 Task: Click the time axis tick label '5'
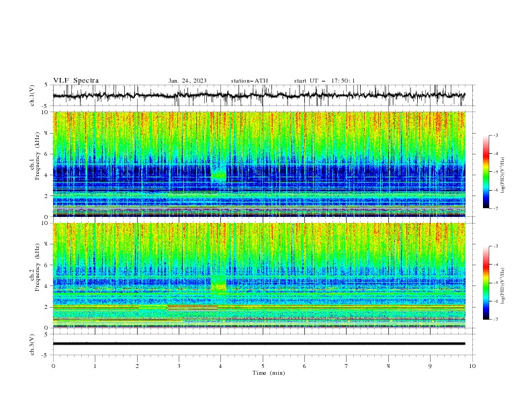263,366
